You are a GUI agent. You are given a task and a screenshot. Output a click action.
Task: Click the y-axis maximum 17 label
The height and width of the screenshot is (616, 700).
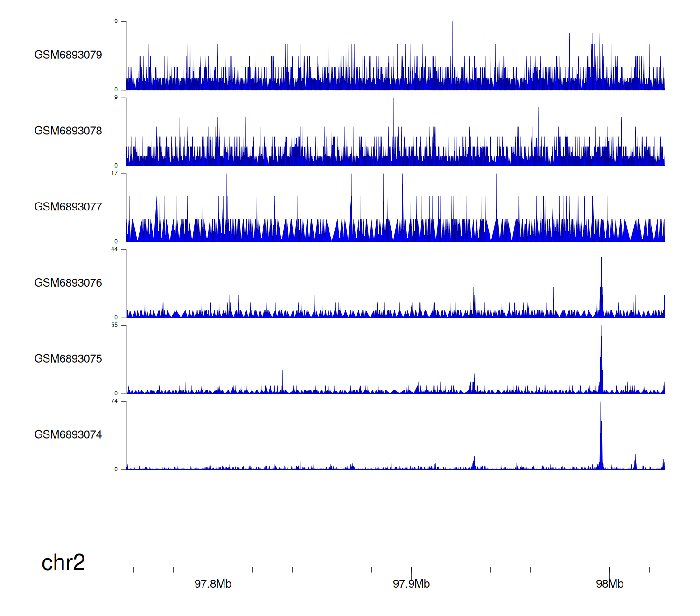click(114, 173)
